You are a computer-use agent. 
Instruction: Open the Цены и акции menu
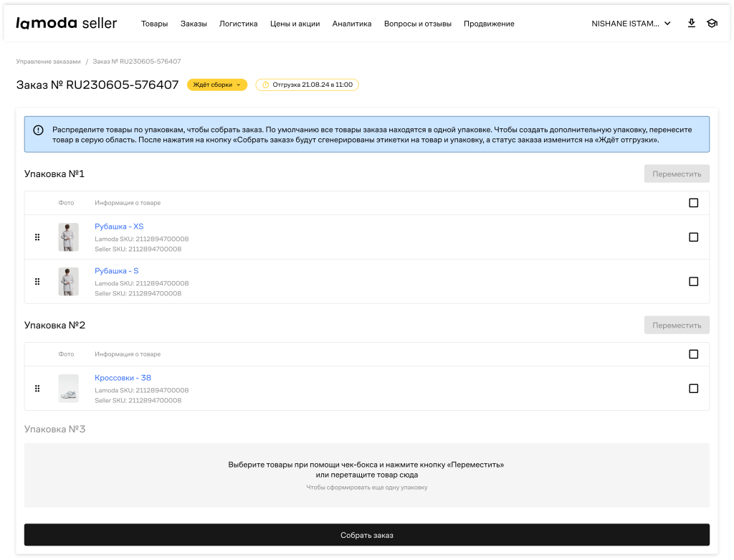pyautogui.click(x=295, y=24)
